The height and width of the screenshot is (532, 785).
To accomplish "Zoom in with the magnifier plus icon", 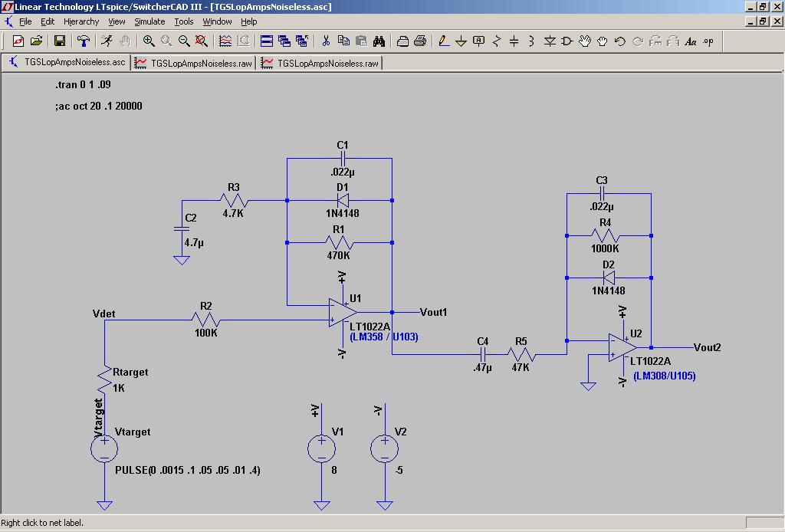I will [149, 41].
